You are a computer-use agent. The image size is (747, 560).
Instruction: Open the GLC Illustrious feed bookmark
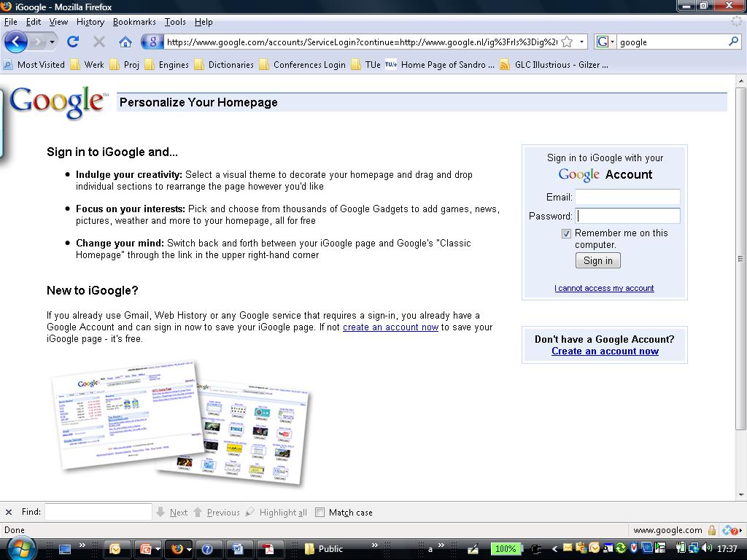point(554,65)
